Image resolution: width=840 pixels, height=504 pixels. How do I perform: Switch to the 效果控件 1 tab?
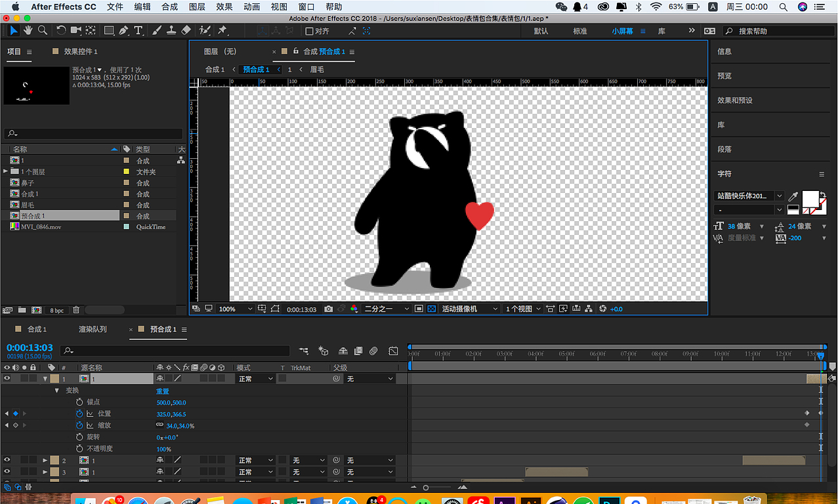click(x=81, y=51)
